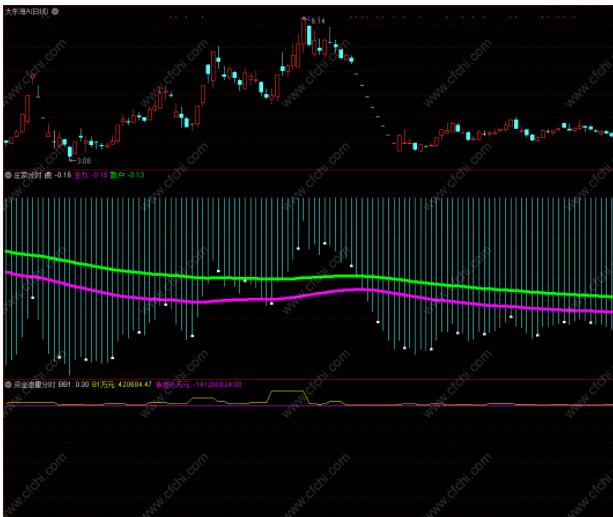Select the -141260624.00 magenta net flow value

[198, 384]
